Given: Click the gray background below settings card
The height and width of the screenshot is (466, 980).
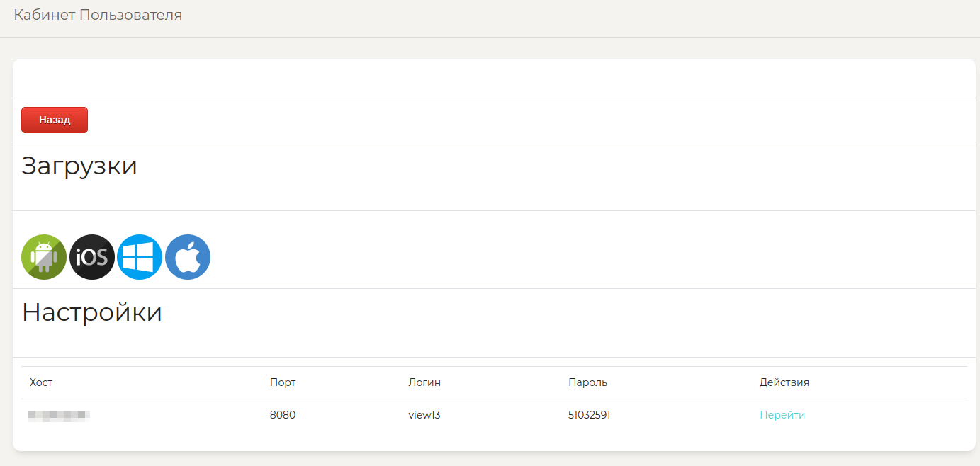Looking at the screenshot, I should click(x=493, y=459).
